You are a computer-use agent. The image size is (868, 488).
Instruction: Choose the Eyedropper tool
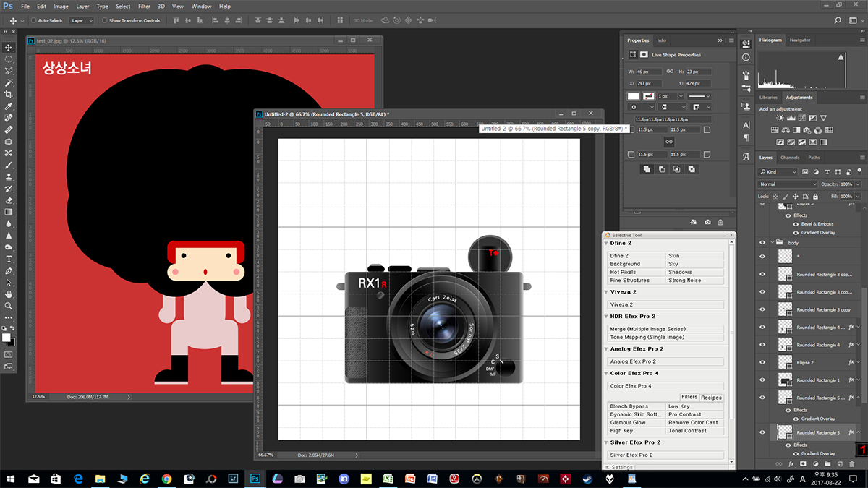pyautogui.click(x=9, y=106)
